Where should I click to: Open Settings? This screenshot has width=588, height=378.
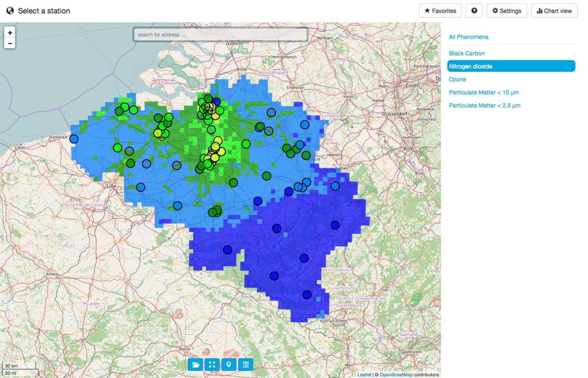tap(507, 11)
